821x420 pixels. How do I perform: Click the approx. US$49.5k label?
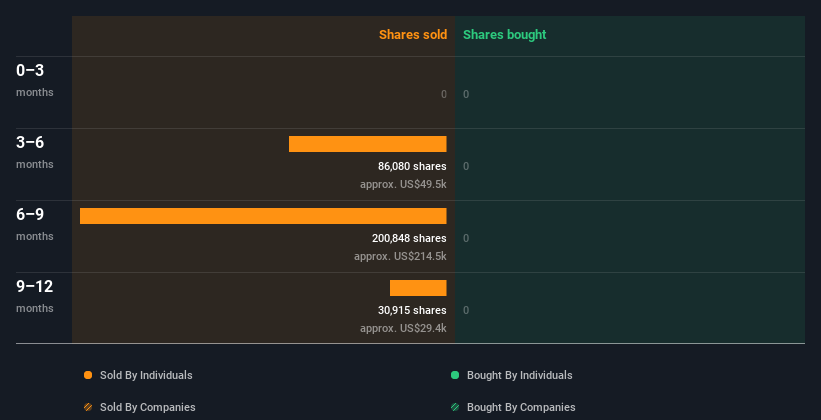point(403,184)
